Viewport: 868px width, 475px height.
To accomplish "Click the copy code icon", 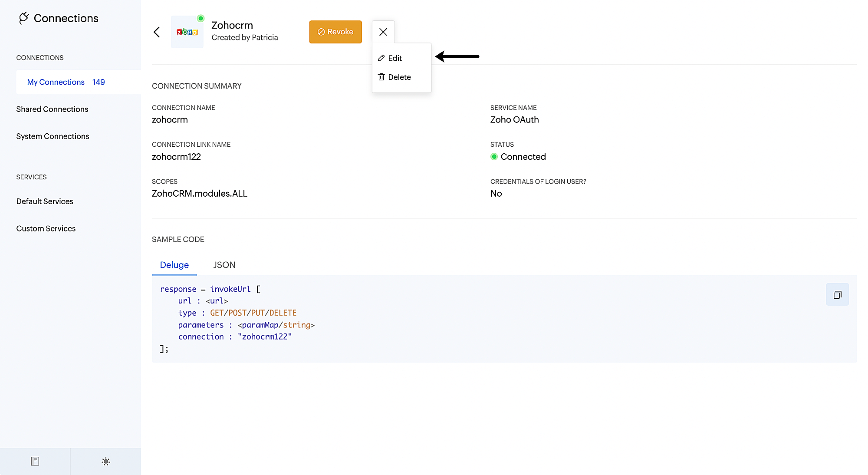I will (x=837, y=295).
